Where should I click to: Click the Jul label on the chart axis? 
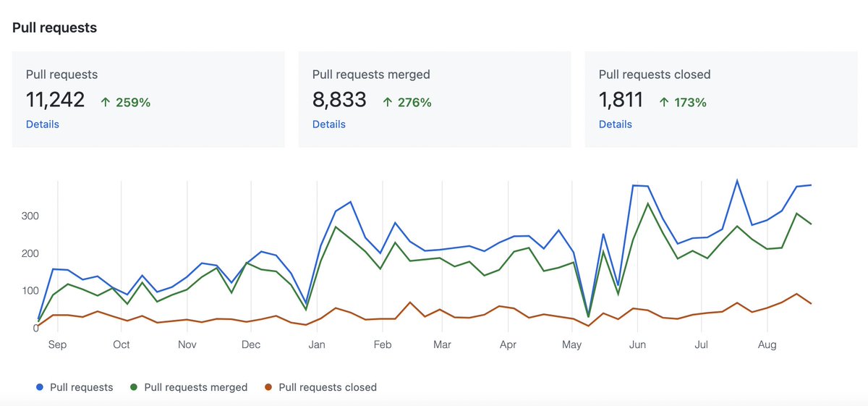click(x=701, y=344)
